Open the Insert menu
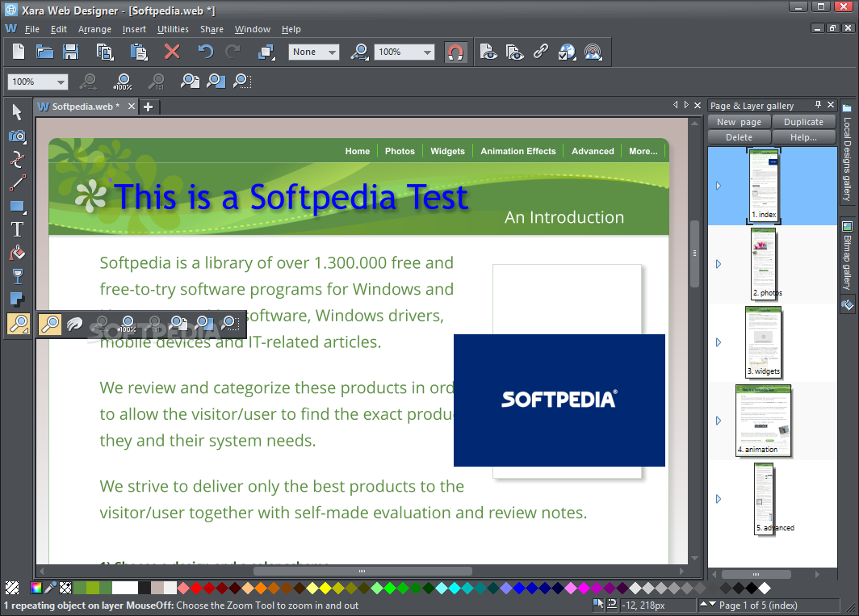859x616 pixels. tap(134, 29)
